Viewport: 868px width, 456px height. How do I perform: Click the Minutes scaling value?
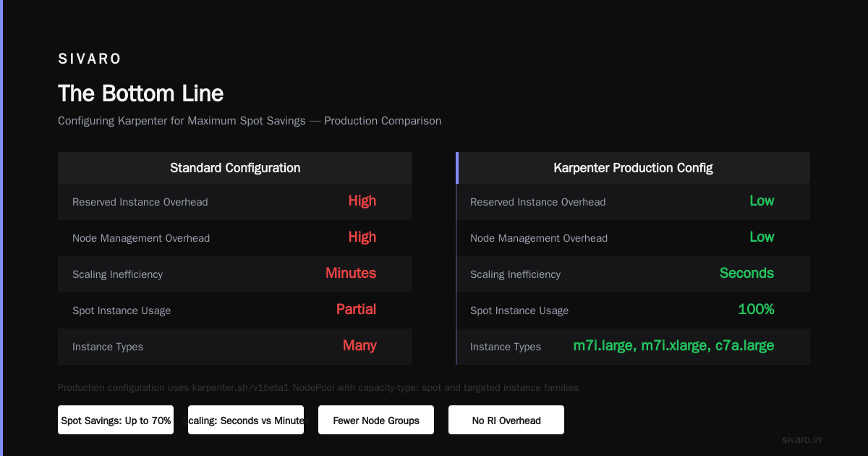pos(351,274)
